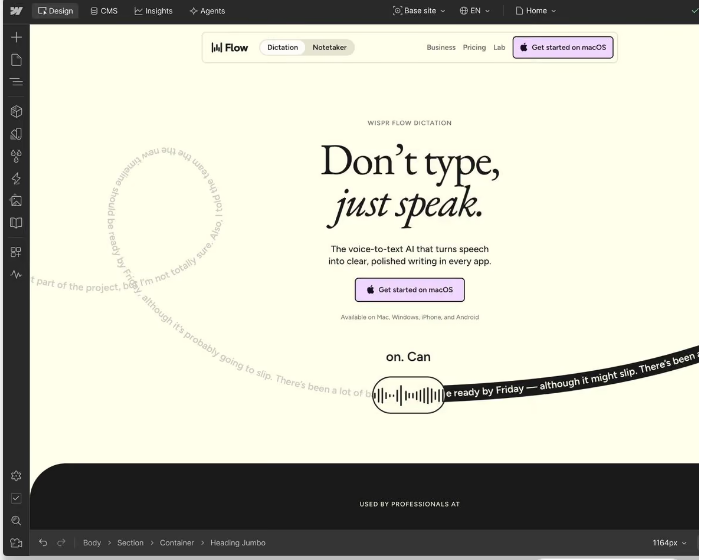The height and width of the screenshot is (560, 714).
Task: Open the Audit checkmark icon
Action: (x=16, y=498)
